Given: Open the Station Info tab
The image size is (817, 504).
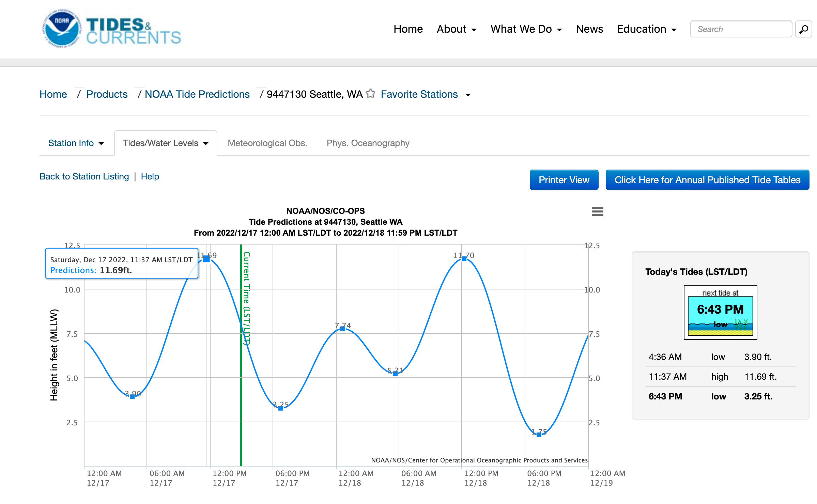Looking at the screenshot, I should pyautogui.click(x=76, y=143).
